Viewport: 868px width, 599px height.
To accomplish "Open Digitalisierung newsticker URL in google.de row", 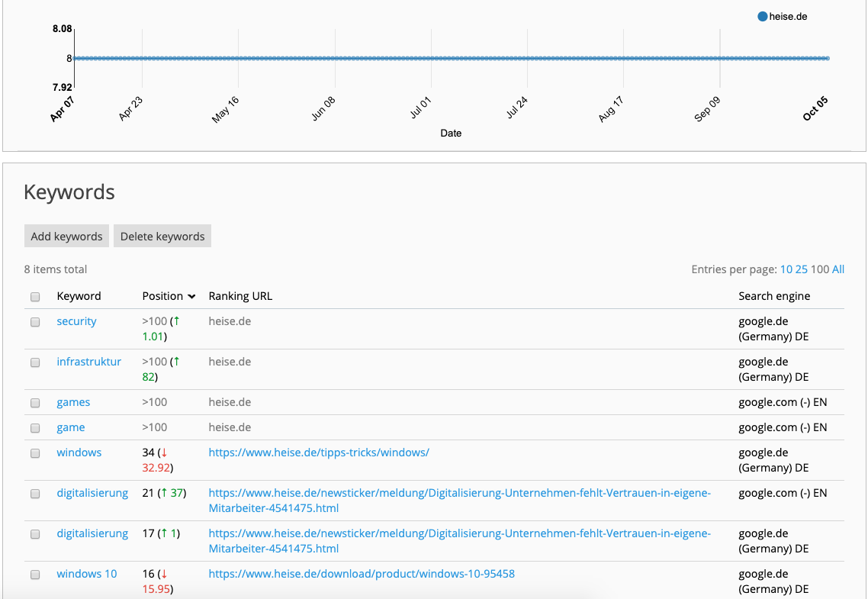I will 459,541.
